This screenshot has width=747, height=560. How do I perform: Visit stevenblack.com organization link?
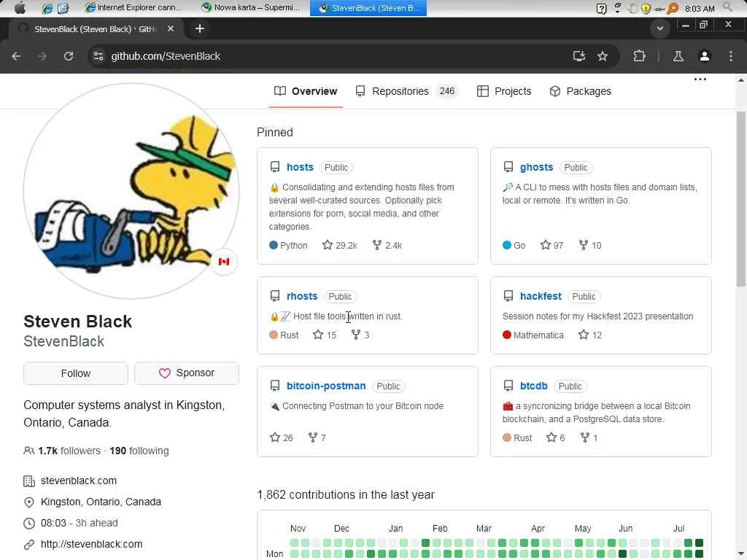pos(79,481)
